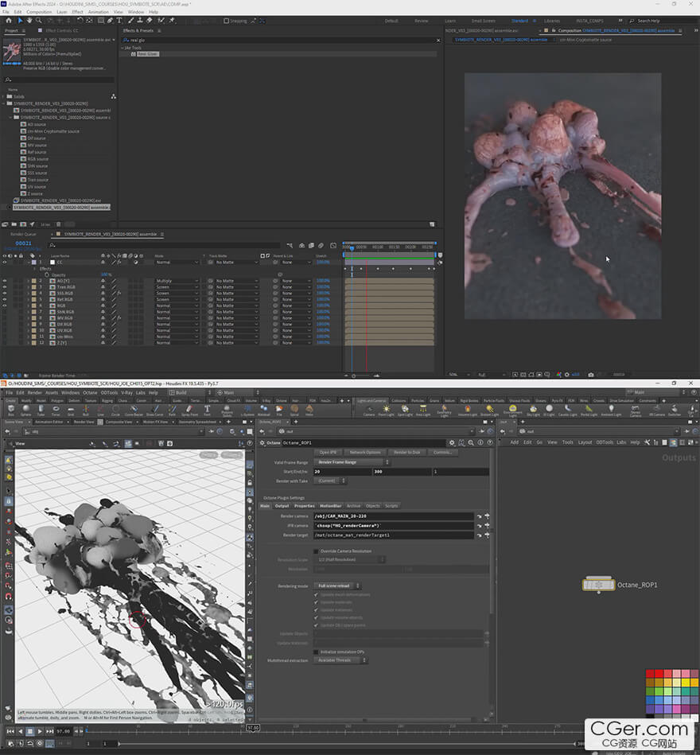Select the Real Glow effect preset

pos(147,54)
